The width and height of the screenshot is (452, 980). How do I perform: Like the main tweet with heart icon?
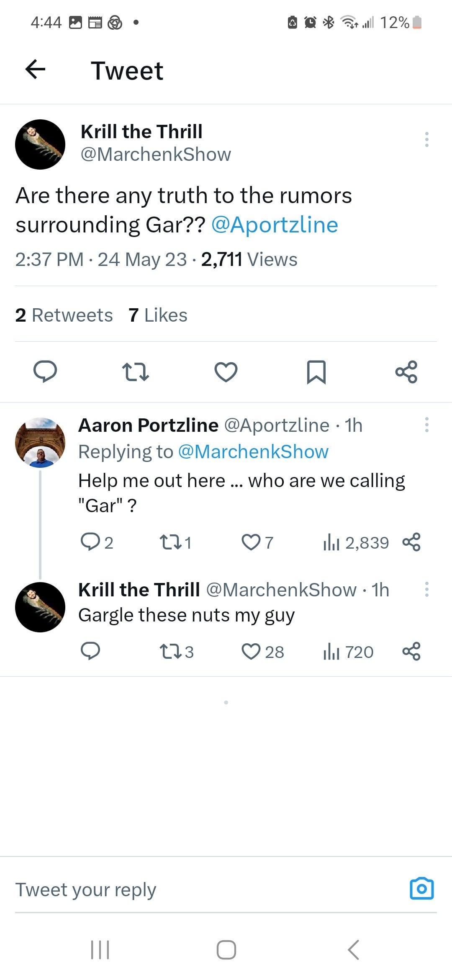tap(226, 371)
